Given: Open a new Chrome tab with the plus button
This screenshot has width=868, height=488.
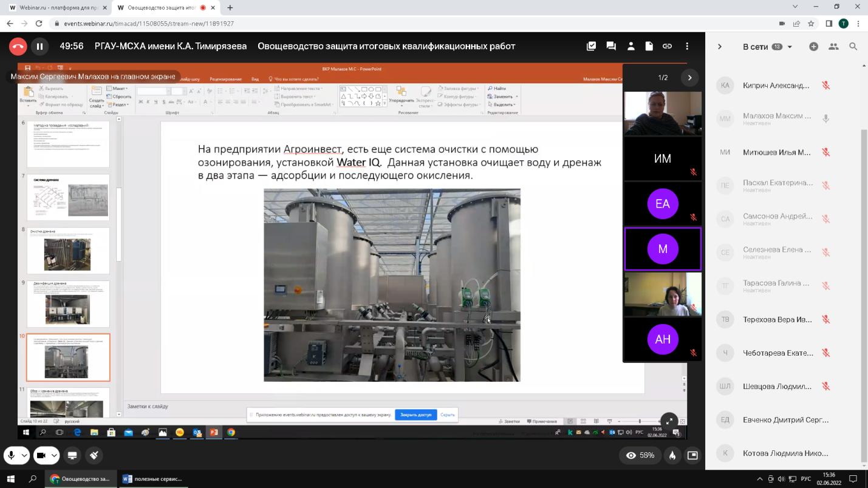Looking at the screenshot, I should click(x=230, y=8).
